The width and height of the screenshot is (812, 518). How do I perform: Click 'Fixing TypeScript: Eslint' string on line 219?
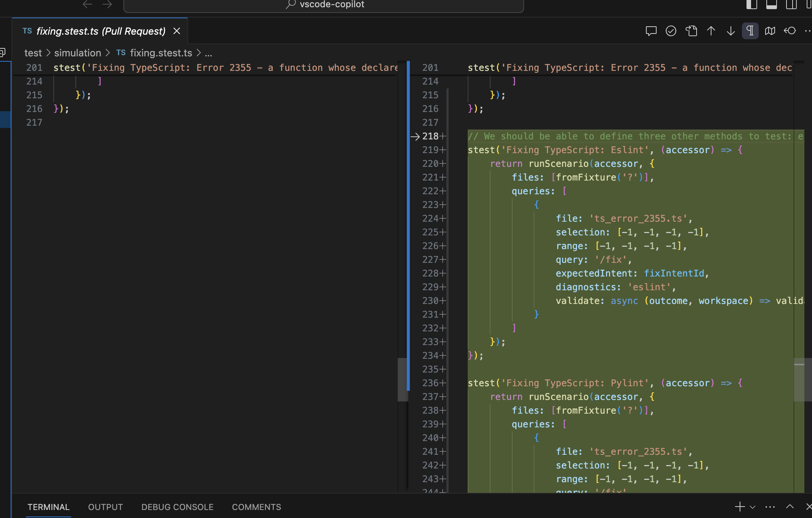[x=575, y=150]
